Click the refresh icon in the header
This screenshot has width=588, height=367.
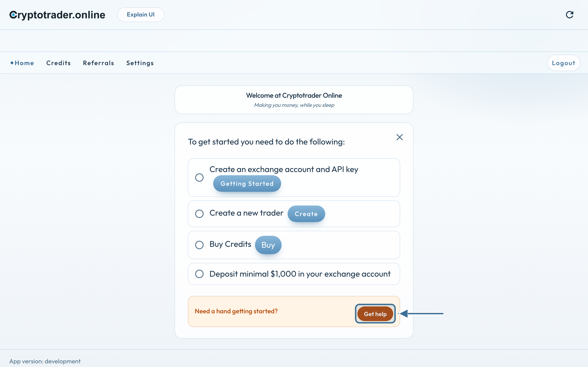click(x=570, y=15)
